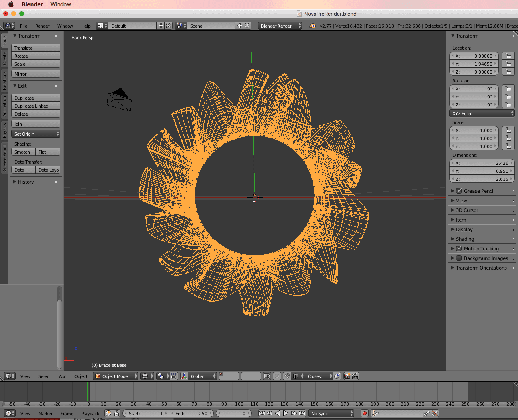Toggle the Motion Tracking checkbox
This screenshot has width=518, height=420.
459,248
